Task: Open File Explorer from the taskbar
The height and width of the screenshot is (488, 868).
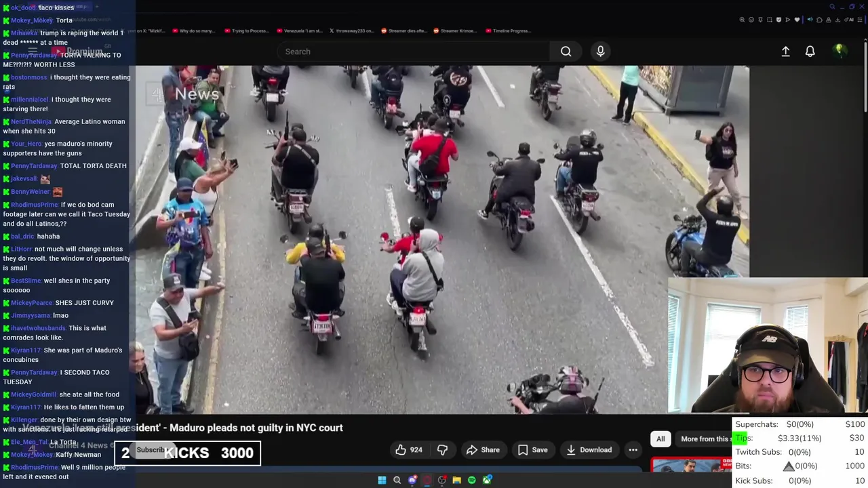Action: tap(457, 480)
